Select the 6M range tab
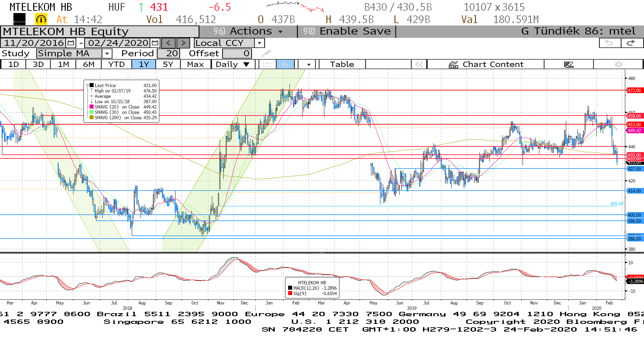The width and height of the screenshot is (644, 348). tap(89, 64)
